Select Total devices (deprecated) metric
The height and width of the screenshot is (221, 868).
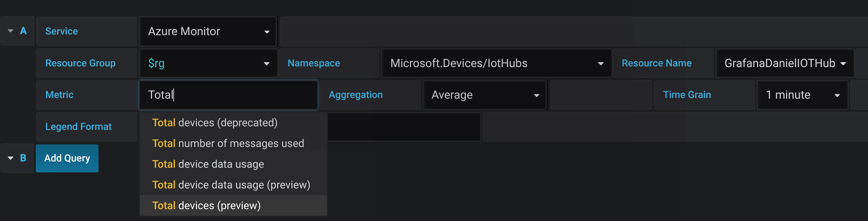tap(233, 123)
